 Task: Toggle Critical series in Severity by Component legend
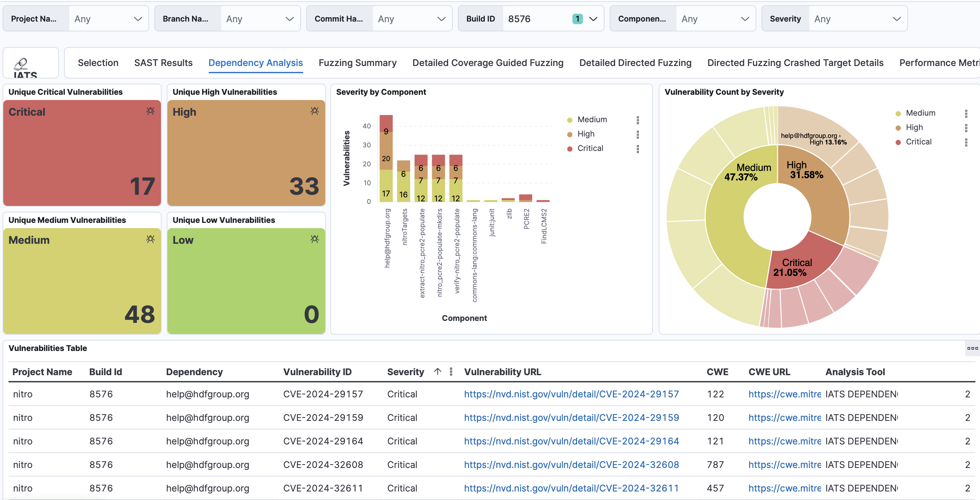pyautogui.click(x=590, y=148)
